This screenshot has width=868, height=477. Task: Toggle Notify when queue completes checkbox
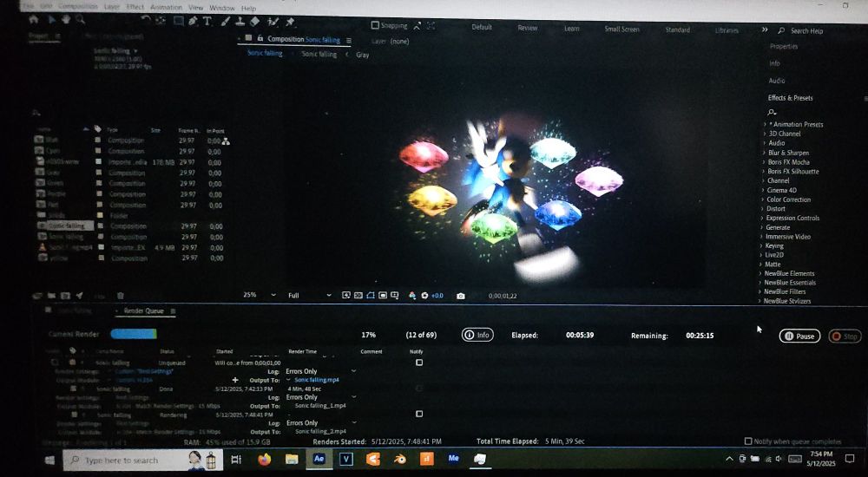click(748, 441)
